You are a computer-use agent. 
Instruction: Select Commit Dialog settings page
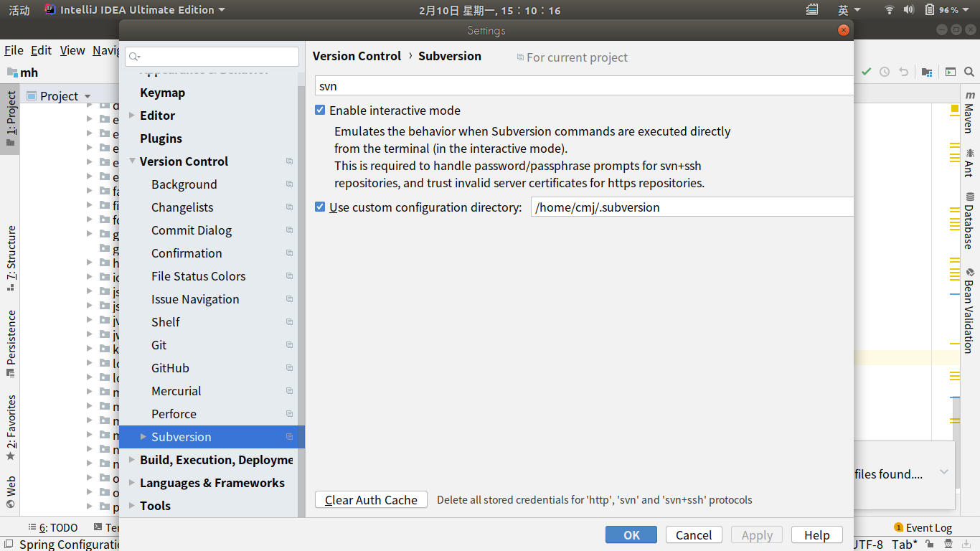[192, 230]
